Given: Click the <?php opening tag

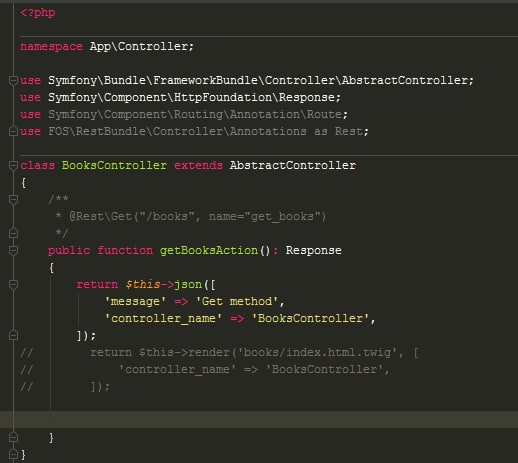Looking at the screenshot, I should [x=38, y=13].
